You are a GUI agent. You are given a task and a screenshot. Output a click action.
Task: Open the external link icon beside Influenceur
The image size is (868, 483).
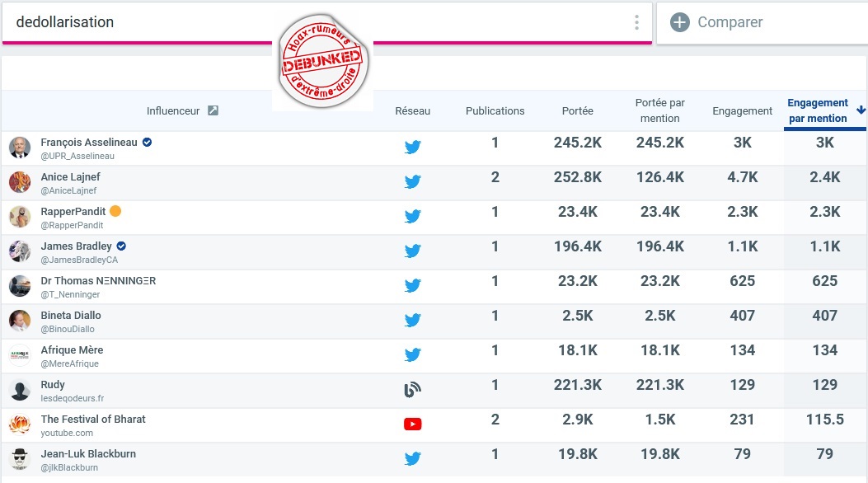(x=213, y=110)
